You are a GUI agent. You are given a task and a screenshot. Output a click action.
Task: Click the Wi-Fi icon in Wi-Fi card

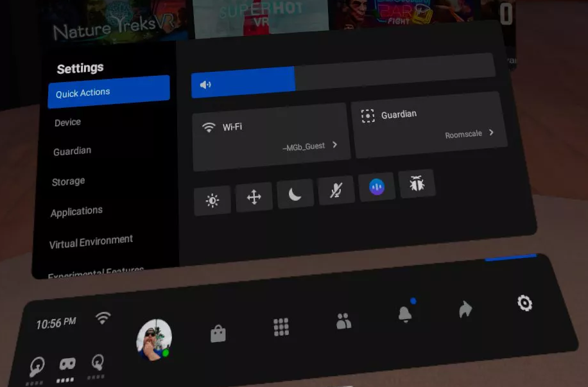point(209,128)
